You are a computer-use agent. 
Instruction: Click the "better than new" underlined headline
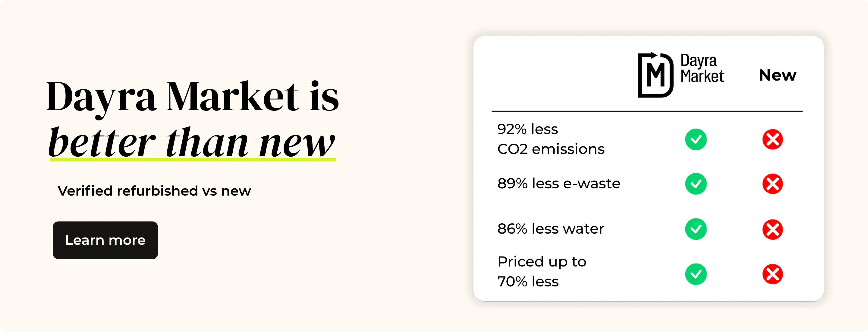[x=192, y=142]
